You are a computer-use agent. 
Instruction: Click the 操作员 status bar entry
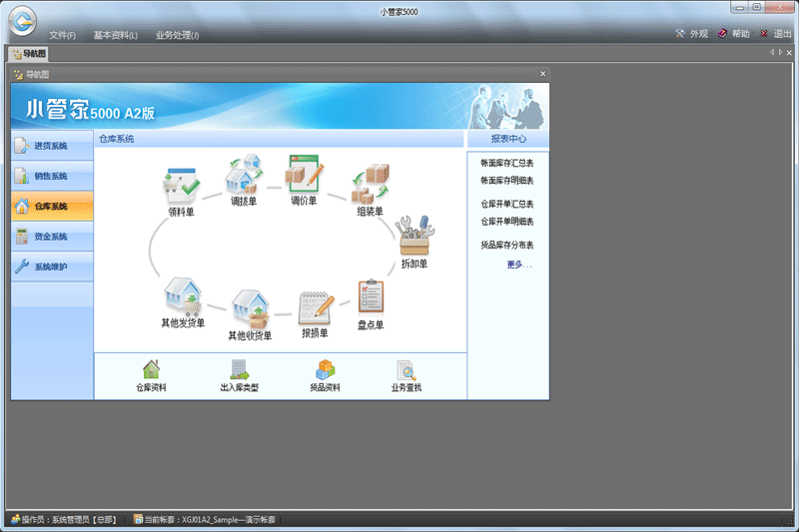point(65,519)
